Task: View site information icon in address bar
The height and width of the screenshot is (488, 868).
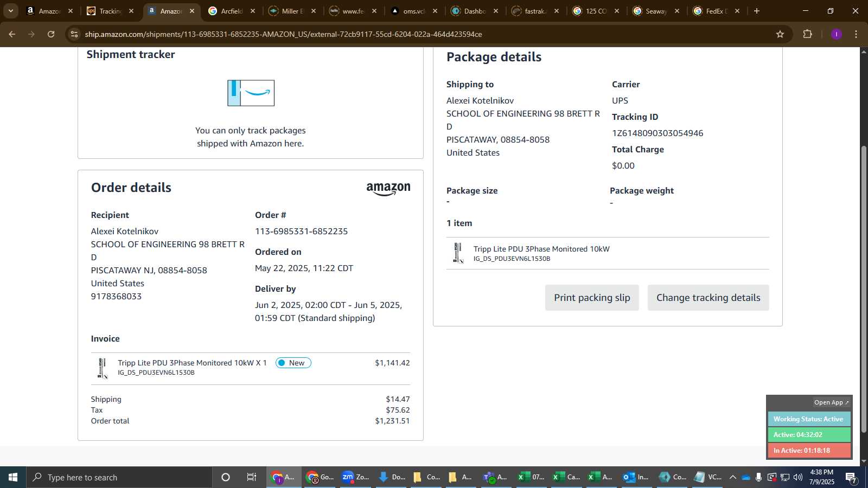Action: (74, 34)
